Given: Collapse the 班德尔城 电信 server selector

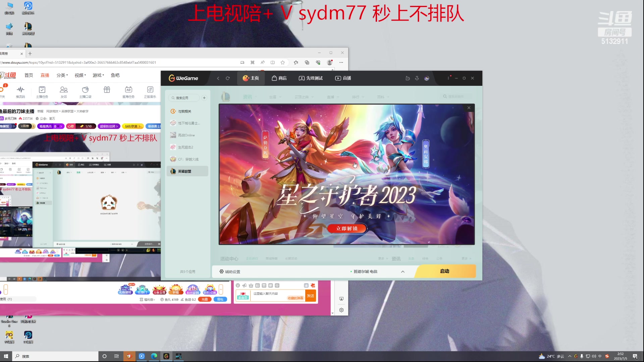Looking at the screenshot, I should (x=402, y=271).
